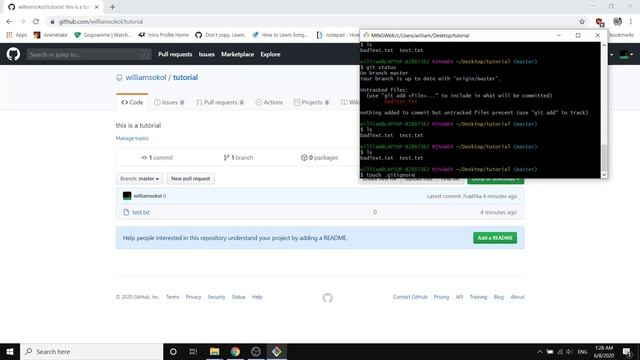The height and width of the screenshot is (360, 640).
Task: Select the Issues repository tab
Action: click(x=169, y=102)
